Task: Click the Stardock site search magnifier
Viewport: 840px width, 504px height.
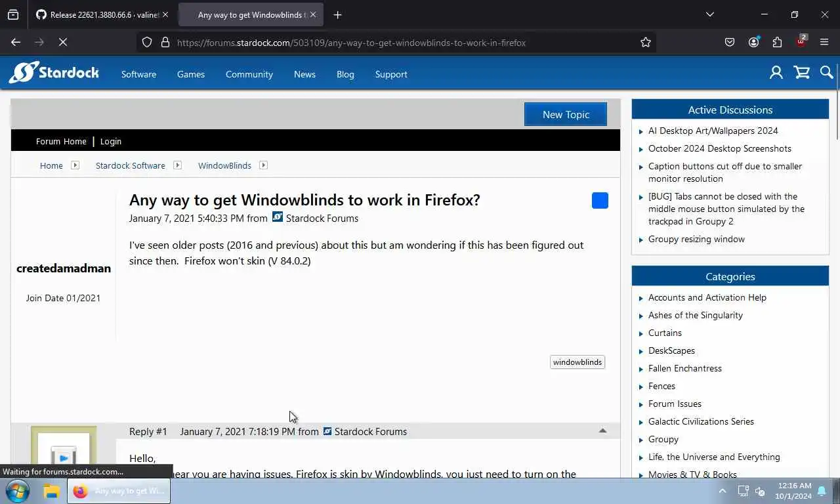Action: pyautogui.click(x=826, y=73)
